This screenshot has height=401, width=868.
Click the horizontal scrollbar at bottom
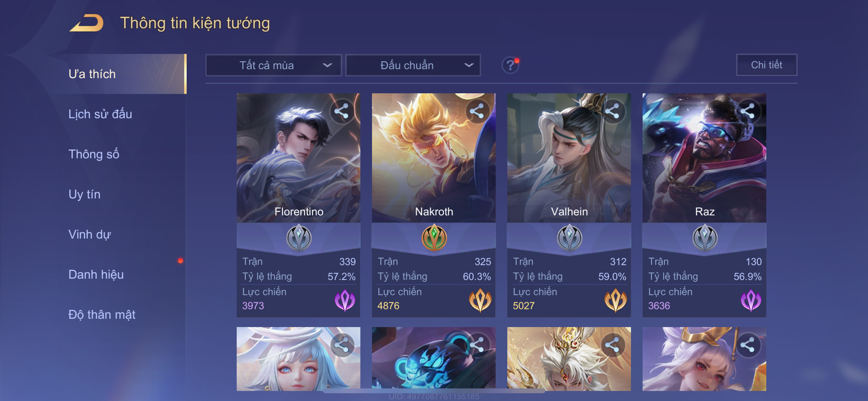tap(434, 391)
